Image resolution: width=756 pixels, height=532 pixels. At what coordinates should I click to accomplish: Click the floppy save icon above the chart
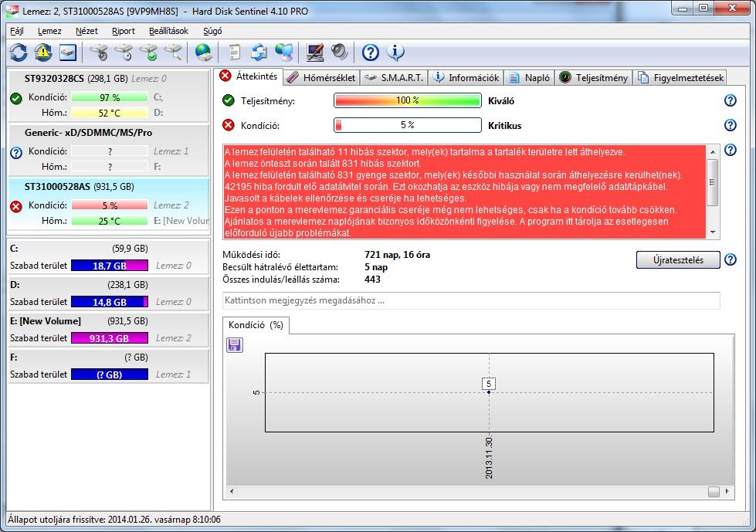point(235,345)
